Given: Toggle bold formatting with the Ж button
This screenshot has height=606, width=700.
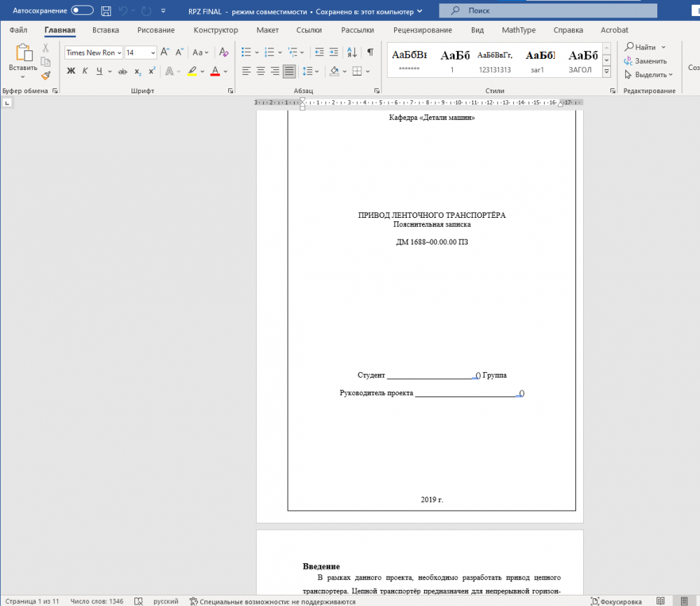Looking at the screenshot, I should pyautogui.click(x=71, y=71).
